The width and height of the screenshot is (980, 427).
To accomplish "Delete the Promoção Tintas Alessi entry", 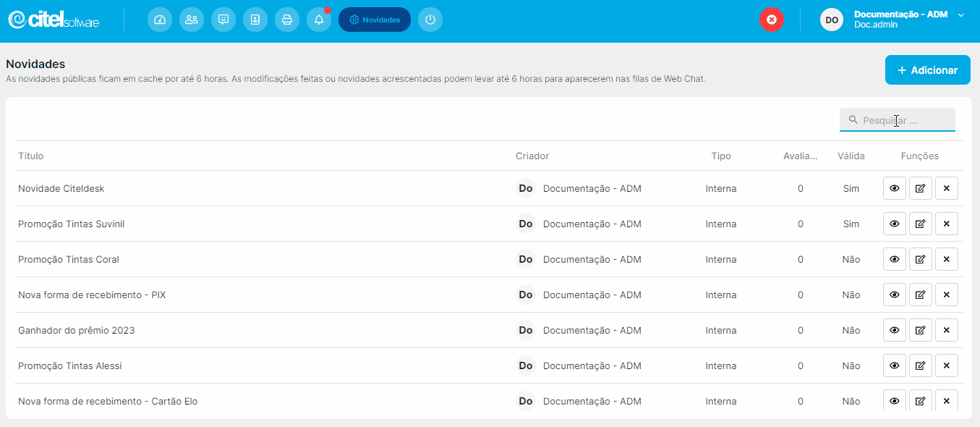I will click(x=947, y=365).
